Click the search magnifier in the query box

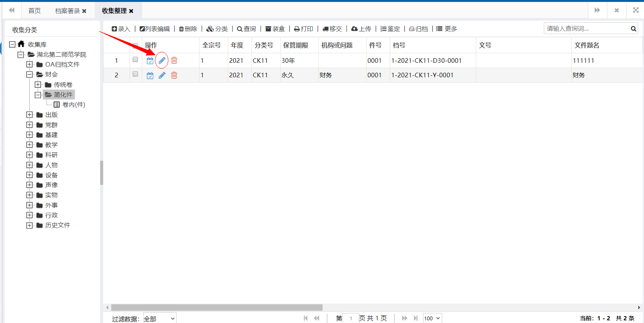[633, 29]
